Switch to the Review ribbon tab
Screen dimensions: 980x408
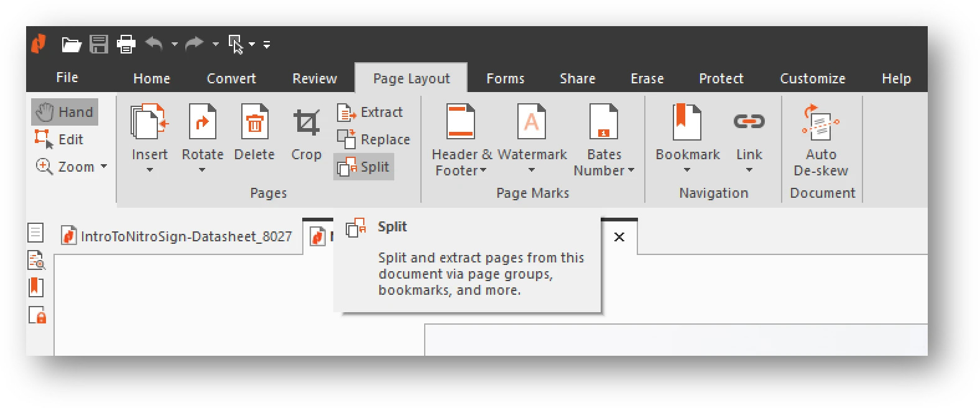[x=315, y=78]
